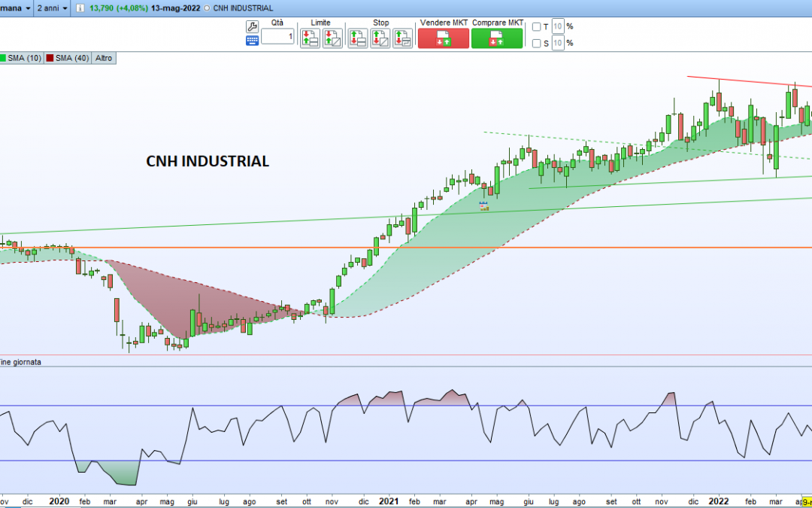Click the calendar event icon on the chart
The height and width of the screenshot is (508, 812).
484,206
